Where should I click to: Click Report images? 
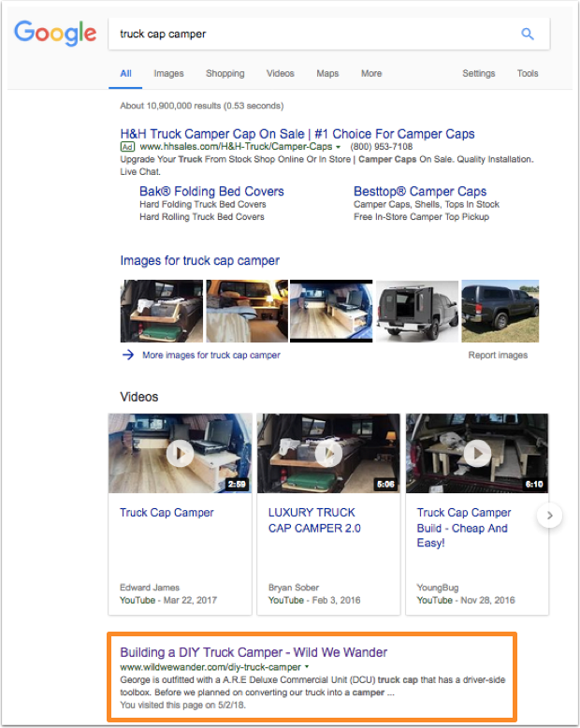(x=498, y=356)
